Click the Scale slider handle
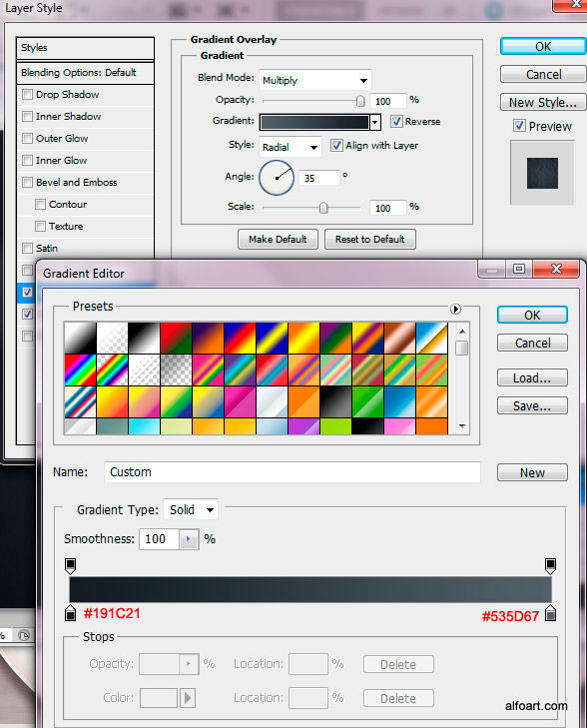The width and height of the screenshot is (587, 728). point(323,208)
